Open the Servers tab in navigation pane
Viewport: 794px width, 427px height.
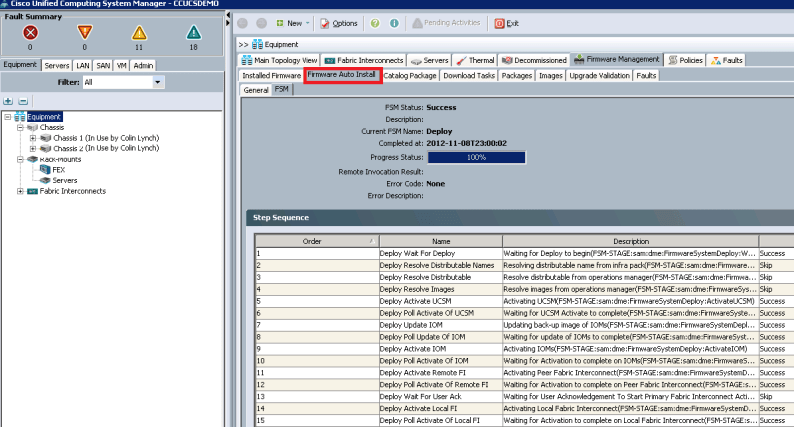coord(57,65)
